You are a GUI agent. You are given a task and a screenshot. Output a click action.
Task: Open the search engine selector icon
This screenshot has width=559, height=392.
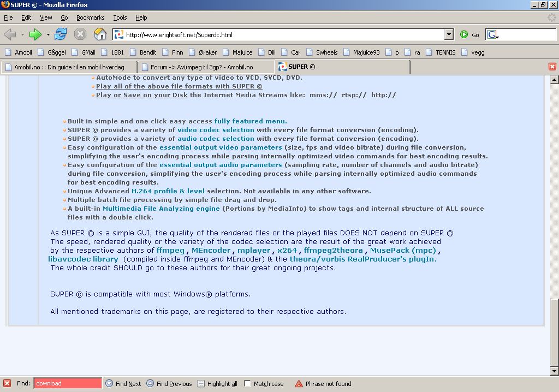pos(493,34)
